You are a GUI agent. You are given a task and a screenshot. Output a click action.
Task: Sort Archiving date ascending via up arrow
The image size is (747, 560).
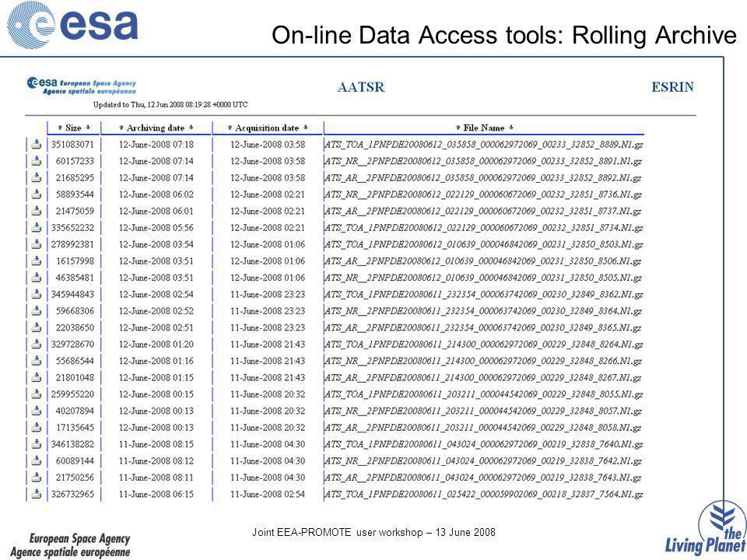click(121, 128)
